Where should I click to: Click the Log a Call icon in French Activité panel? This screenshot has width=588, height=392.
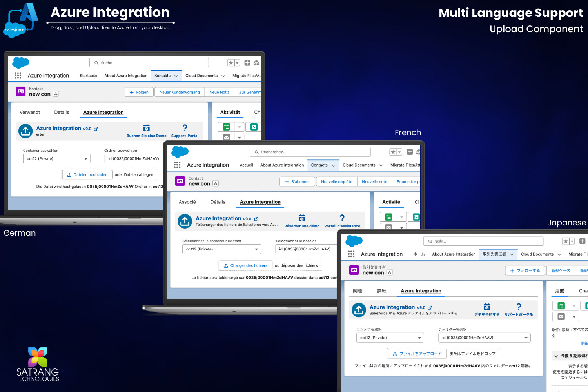pos(416,217)
